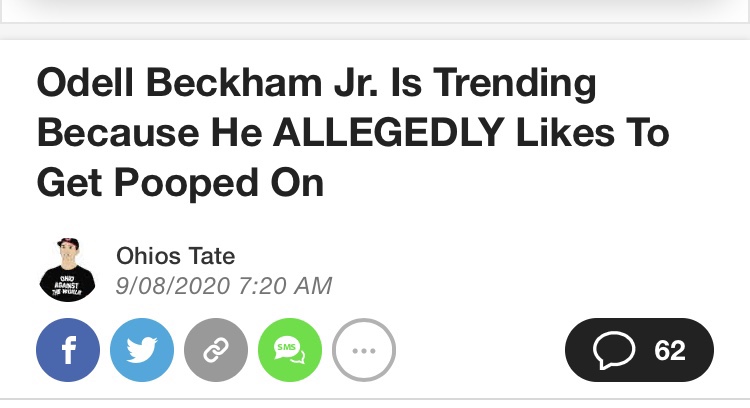
Task: Share via the green SMS icon
Action: click(x=290, y=350)
